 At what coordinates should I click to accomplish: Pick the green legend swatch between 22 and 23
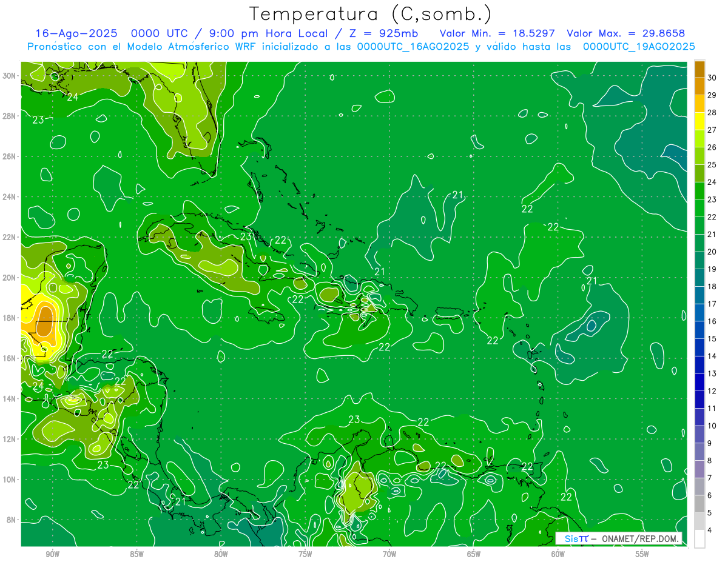coord(699,208)
